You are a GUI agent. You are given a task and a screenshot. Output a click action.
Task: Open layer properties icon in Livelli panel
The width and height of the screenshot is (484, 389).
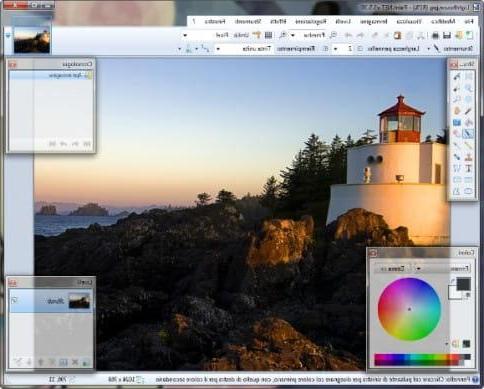point(17,362)
